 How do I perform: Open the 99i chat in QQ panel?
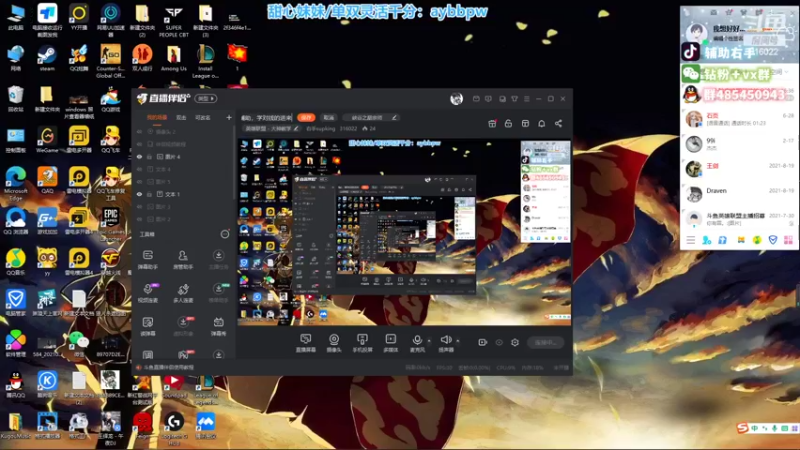pos(738,144)
